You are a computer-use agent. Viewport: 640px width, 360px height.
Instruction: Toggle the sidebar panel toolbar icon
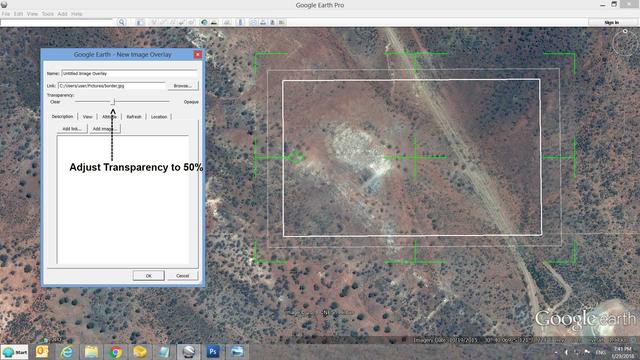coord(140,22)
